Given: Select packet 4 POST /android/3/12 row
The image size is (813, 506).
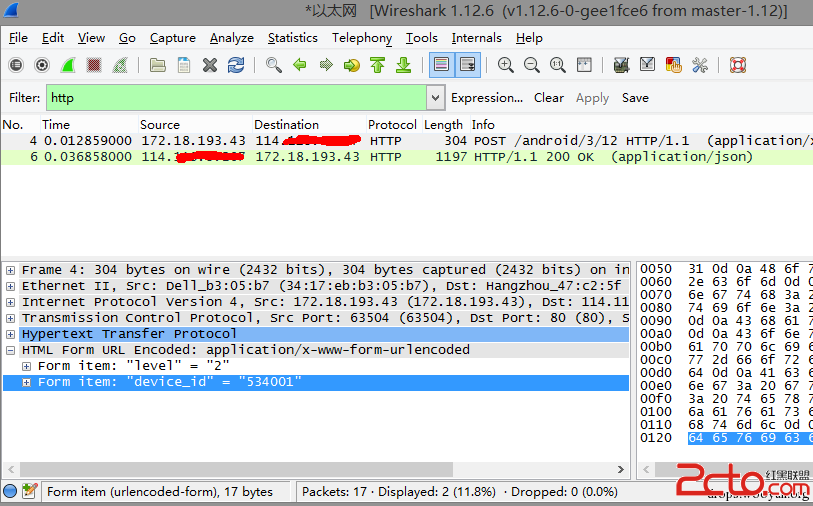Looking at the screenshot, I should point(406,141).
